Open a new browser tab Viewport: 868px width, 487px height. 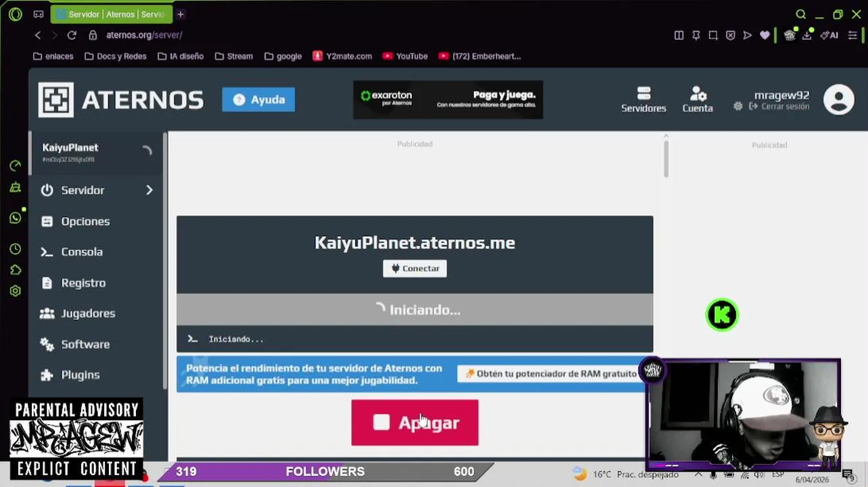(x=180, y=14)
